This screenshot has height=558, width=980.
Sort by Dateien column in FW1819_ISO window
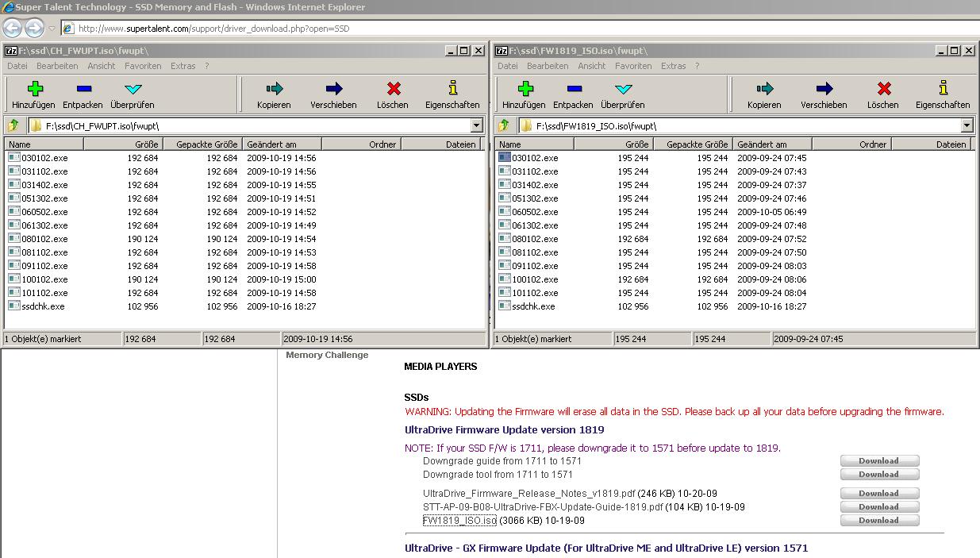tap(931, 144)
